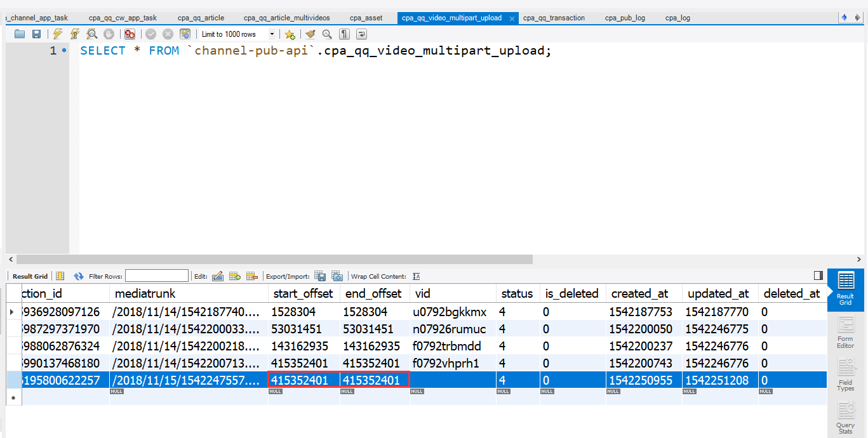Expand the first result row marker arrow
This screenshot has height=438, width=868.
pos(12,312)
